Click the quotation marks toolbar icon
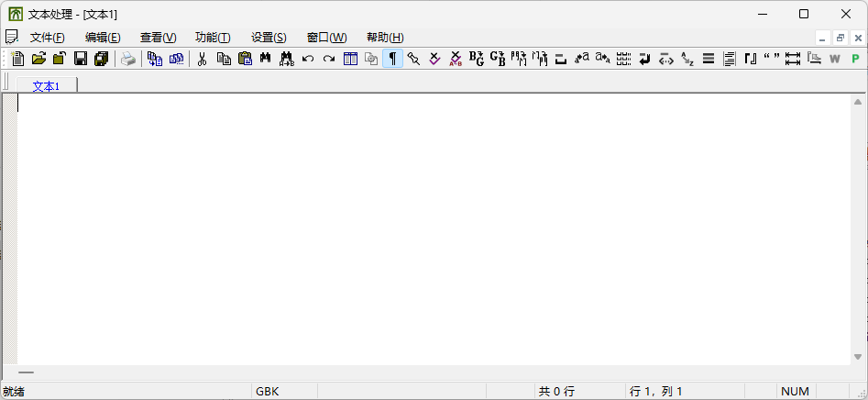Screen dimensions: 868x400 tap(772, 59)
